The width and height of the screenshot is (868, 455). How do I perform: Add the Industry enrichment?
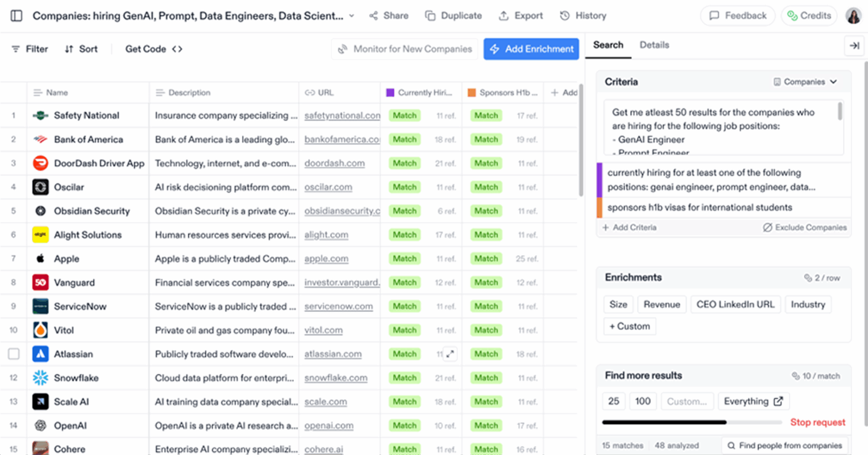coord(808,304)
